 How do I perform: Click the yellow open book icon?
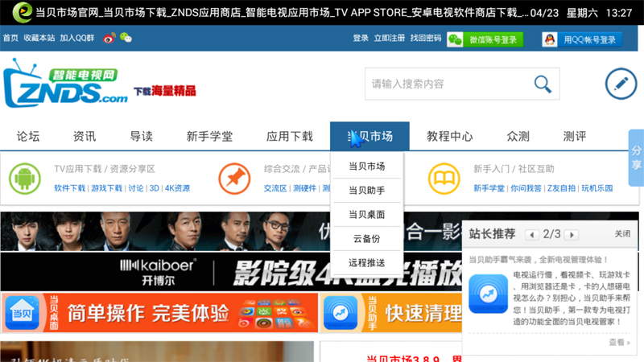coord(444,179)
